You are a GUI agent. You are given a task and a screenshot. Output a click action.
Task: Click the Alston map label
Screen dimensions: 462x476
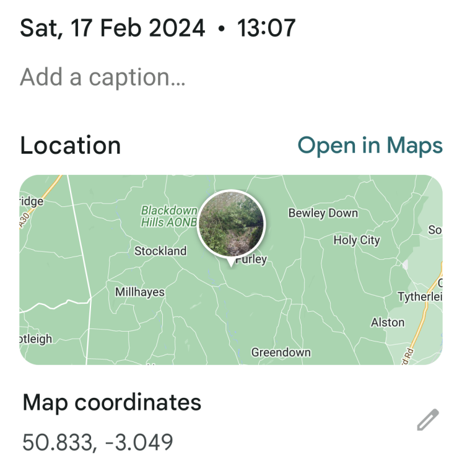388,322
